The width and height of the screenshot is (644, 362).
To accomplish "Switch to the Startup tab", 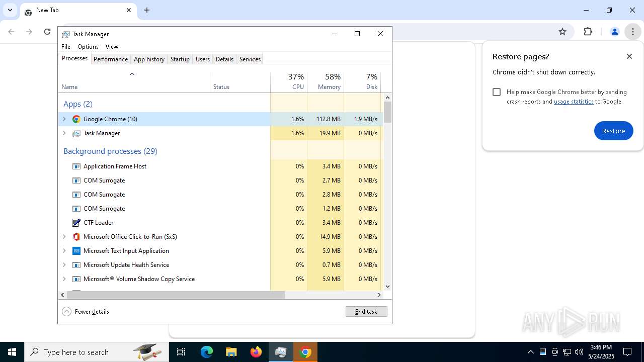I will click(x=180, y=59).
